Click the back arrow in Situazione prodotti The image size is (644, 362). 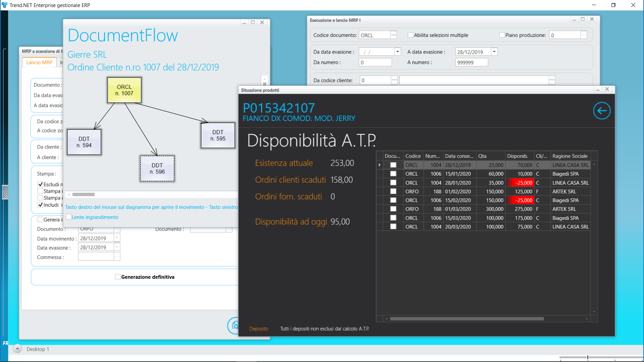tap(602, 111)
